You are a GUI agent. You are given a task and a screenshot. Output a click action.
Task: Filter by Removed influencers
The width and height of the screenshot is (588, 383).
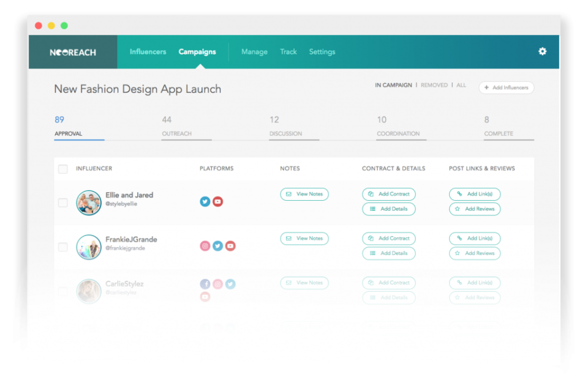(x=434, y=85)
